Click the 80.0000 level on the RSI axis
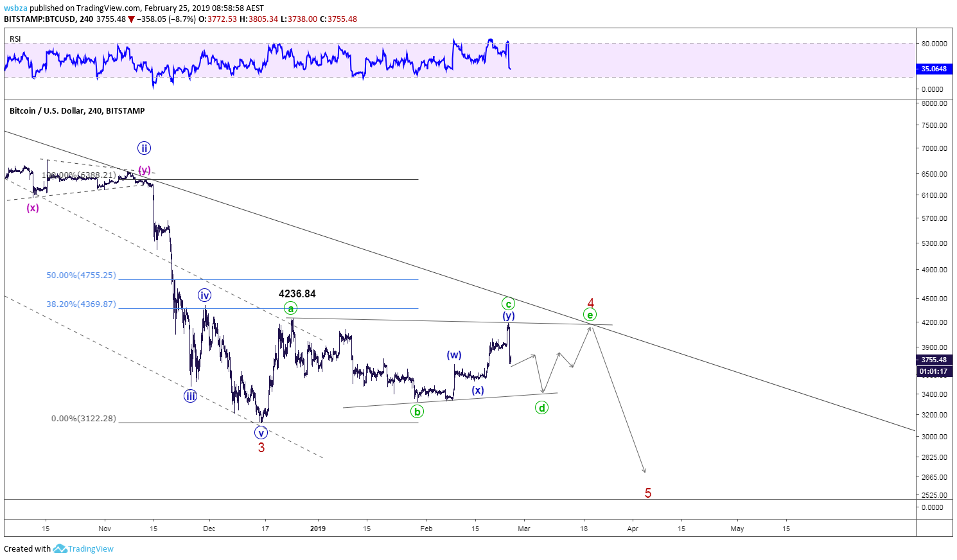 (x=935, y=44)
